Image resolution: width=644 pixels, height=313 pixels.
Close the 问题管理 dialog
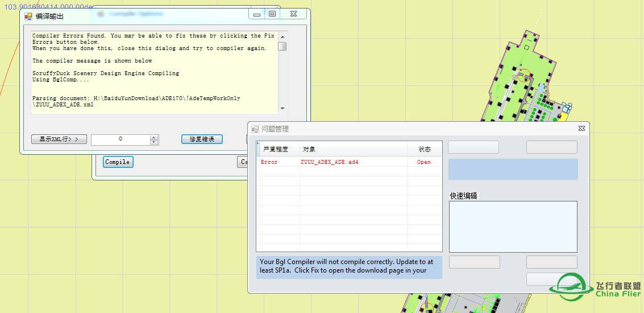pos(581,128)
